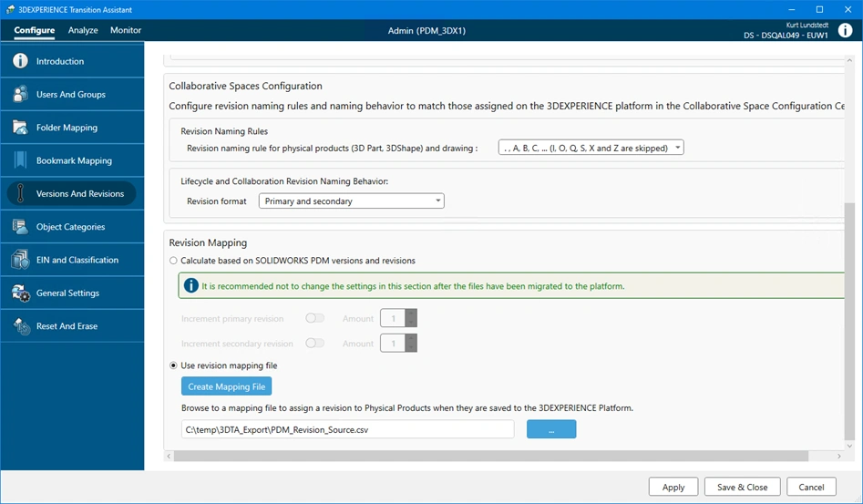This screenshot has height=504, width=863.
Task: Click the vertical scrollbar thumb
Action: [x=849, y=322]
